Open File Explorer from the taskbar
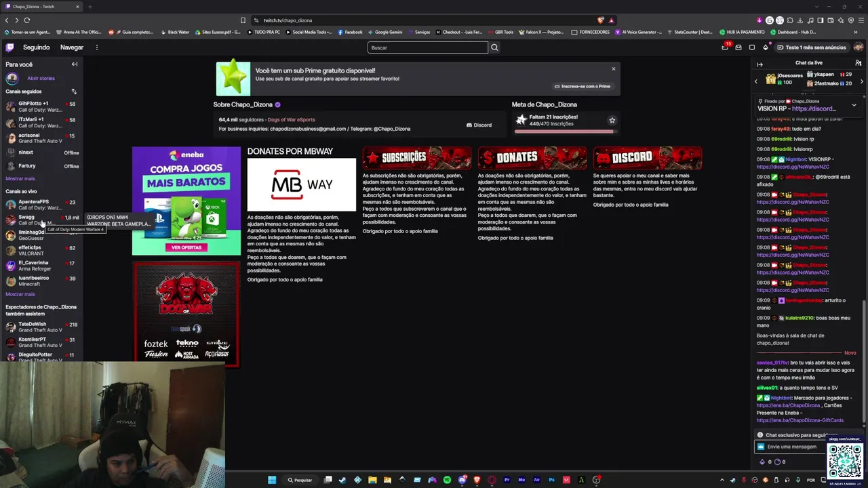 pos(372,480)
